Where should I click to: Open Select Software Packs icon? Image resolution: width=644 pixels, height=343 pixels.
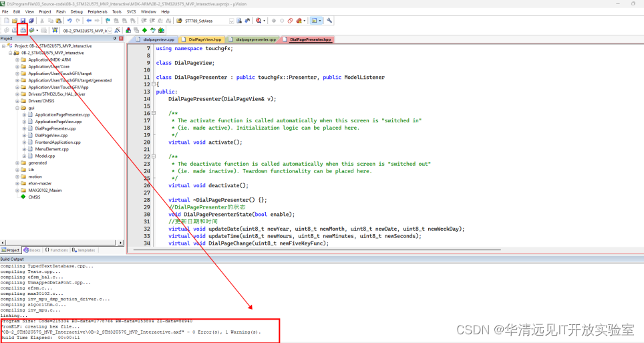tap(153, 30)
